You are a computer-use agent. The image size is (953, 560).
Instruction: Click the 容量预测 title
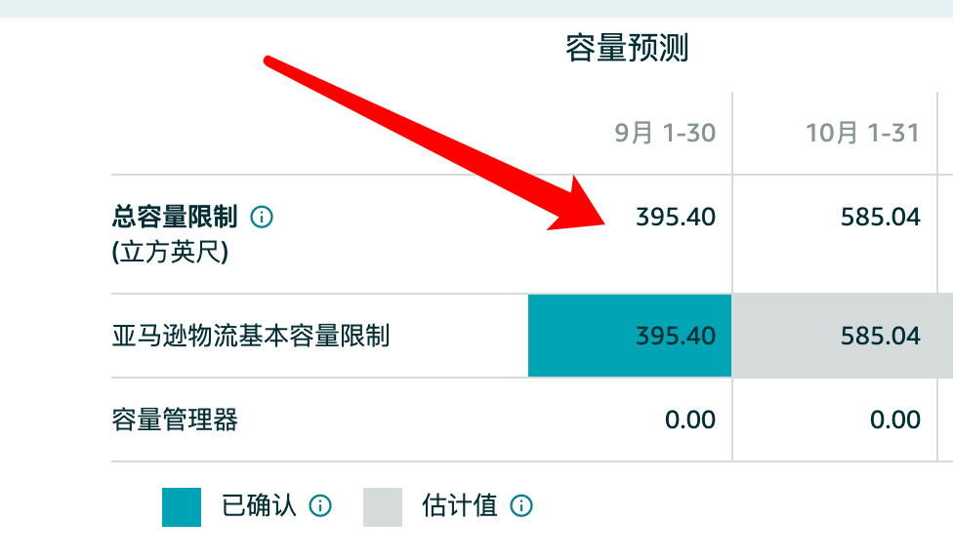click(627, 48)
